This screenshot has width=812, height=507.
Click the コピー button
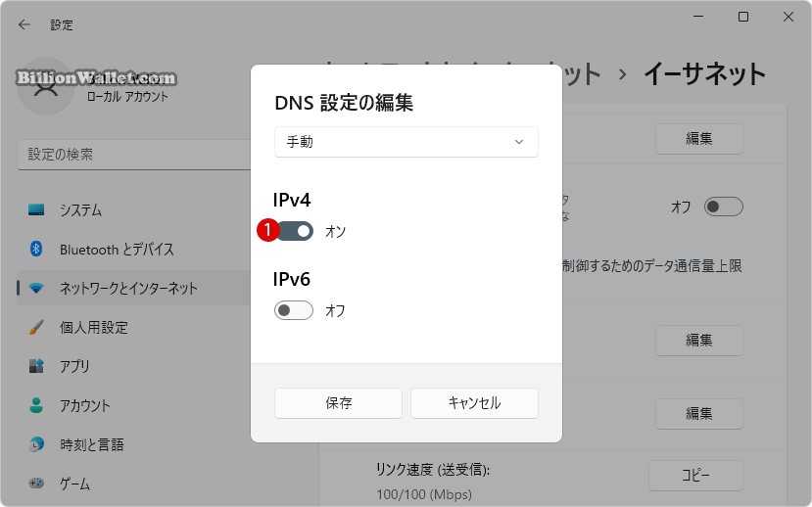click(695, 476)
